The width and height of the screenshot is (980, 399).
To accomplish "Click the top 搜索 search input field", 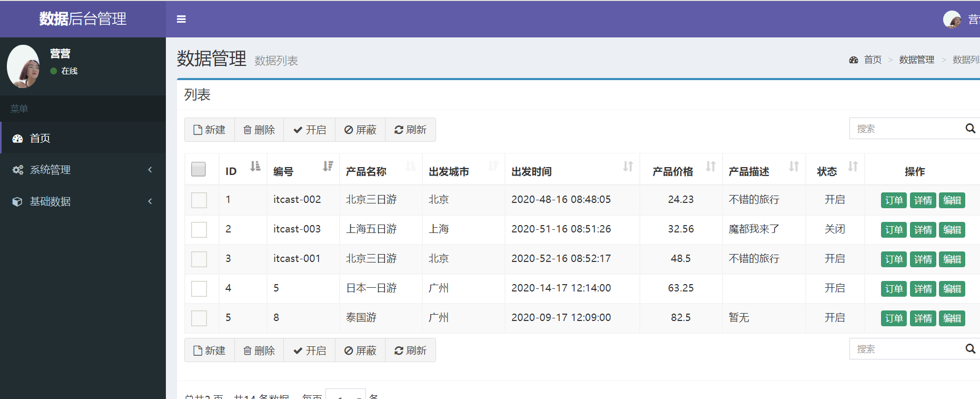I will click(906, 129).
